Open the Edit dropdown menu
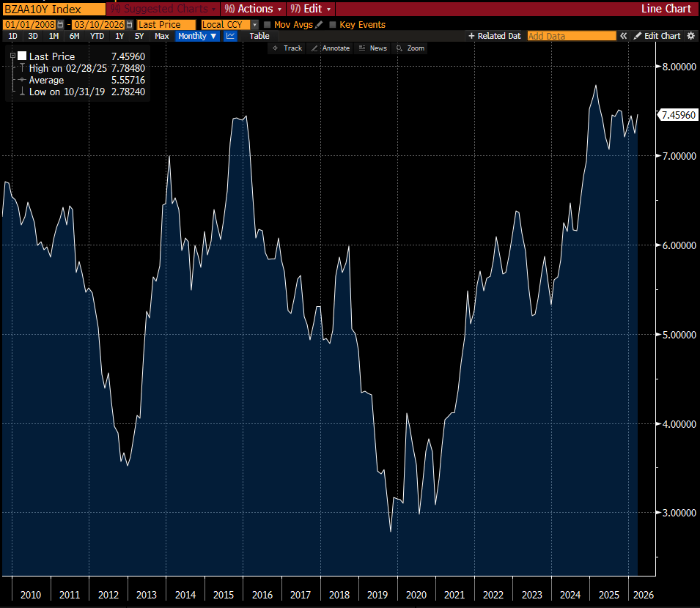 point(311,9)
